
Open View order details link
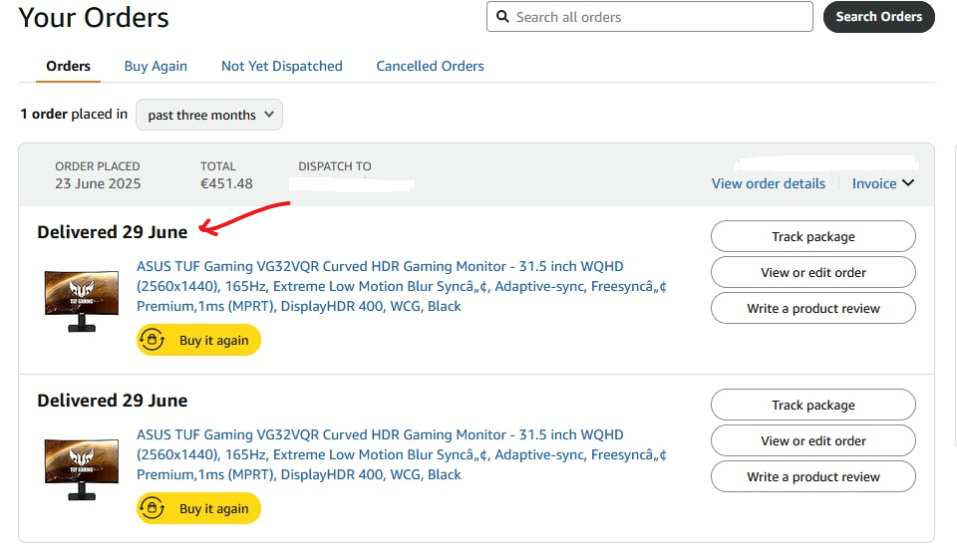pos(768,183)
